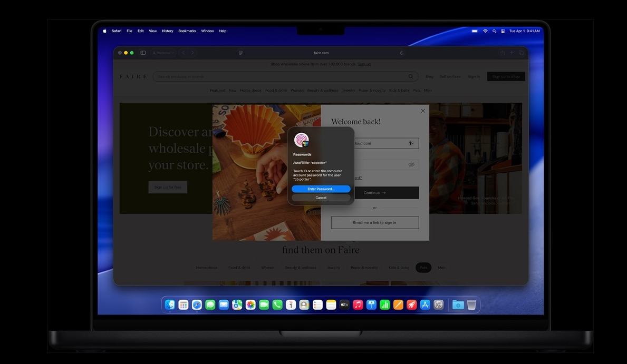Image resolution: width=627 pixels, height=364 pixels.
Task: Click Email me a link to sign in
Action: (x=374, y=223)
